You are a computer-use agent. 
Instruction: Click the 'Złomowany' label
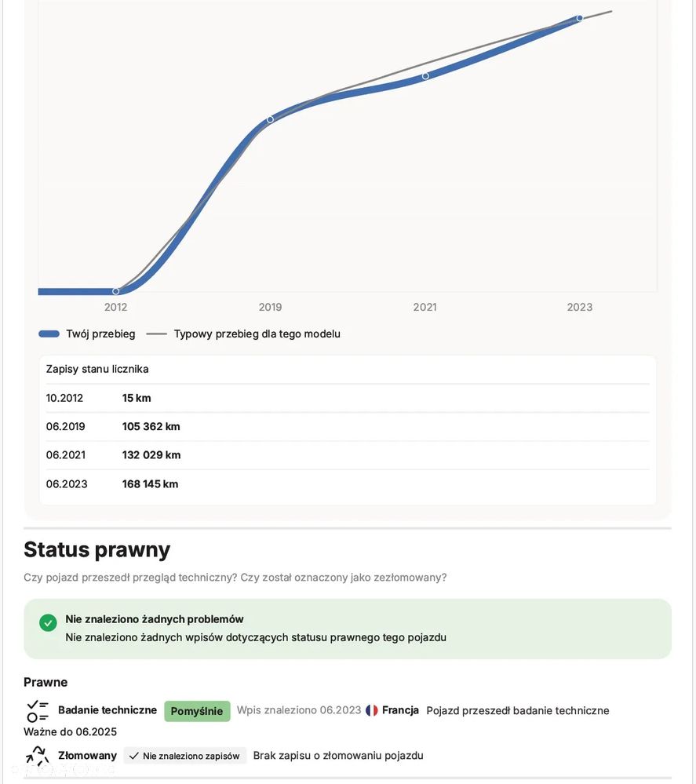[87, 756]
